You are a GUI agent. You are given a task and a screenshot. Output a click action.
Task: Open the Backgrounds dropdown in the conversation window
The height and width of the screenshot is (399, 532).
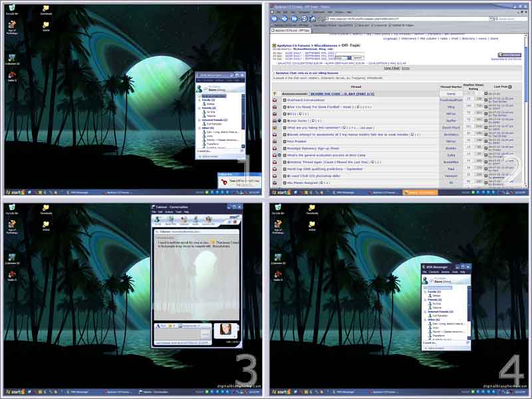tap(188, 326)
